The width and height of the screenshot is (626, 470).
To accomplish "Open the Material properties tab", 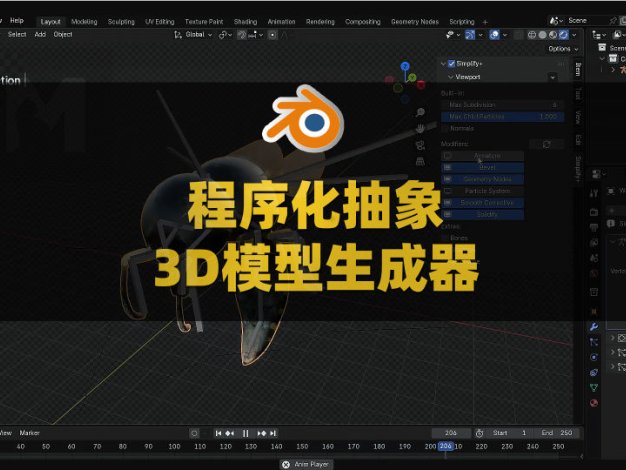I will [594, 403].
